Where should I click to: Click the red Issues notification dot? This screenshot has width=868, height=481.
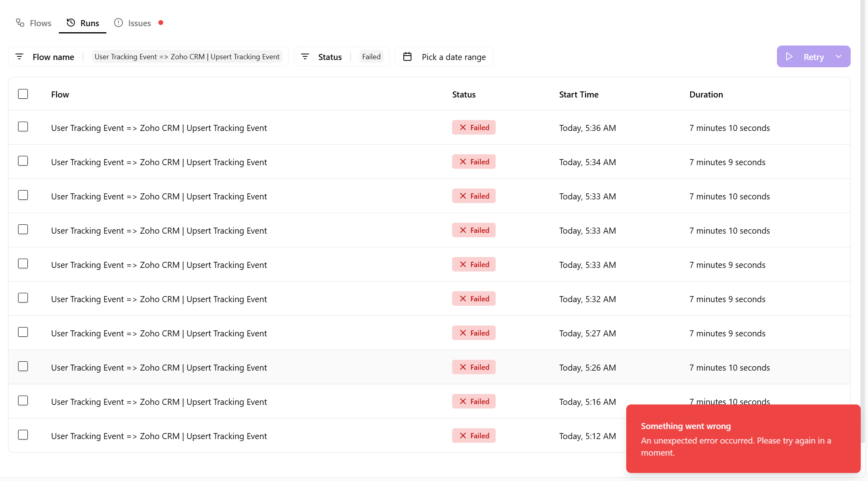pyautogui.click(x=161, y=23)
